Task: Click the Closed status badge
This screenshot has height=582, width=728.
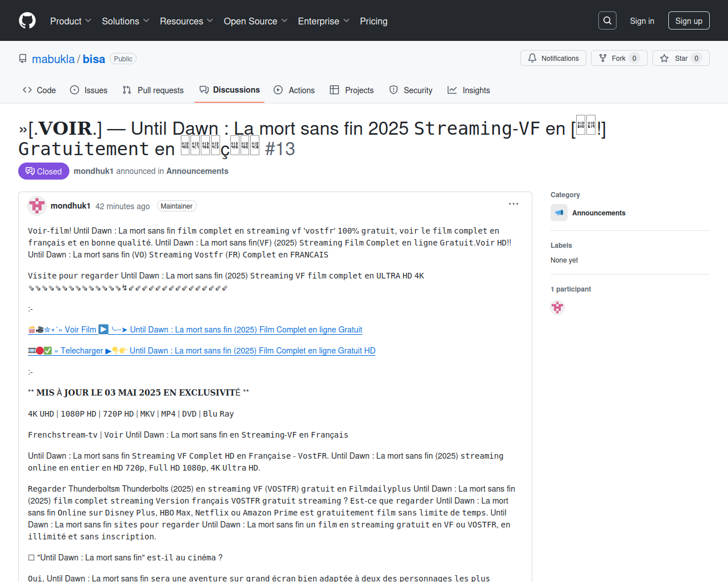Action: coord(44,171)
